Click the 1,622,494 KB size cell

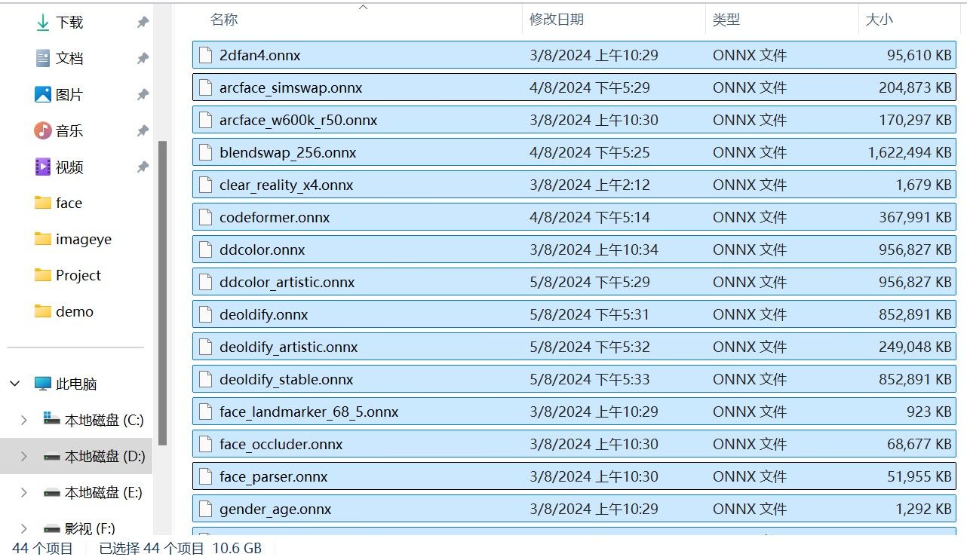910,152
